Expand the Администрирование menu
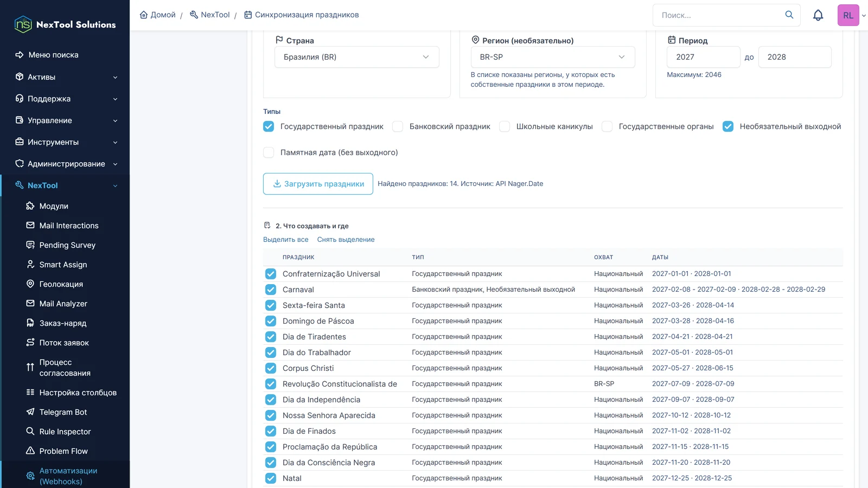 coord(65,164)
